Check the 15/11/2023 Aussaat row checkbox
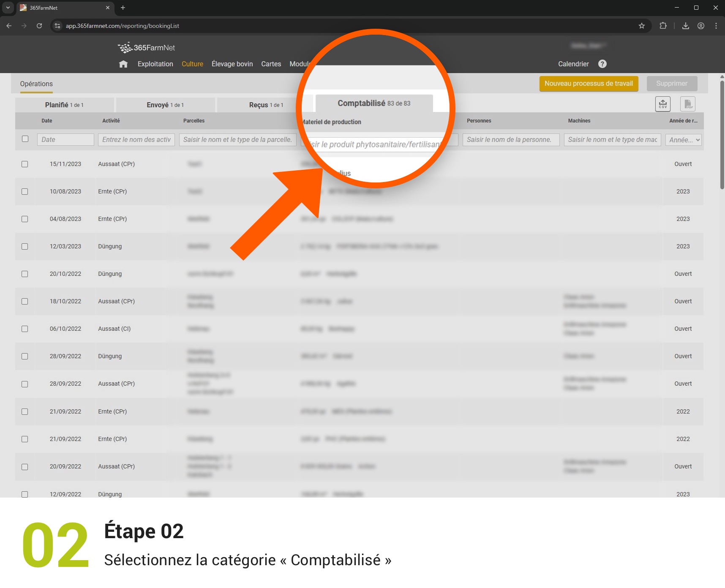 click(25, 164)
